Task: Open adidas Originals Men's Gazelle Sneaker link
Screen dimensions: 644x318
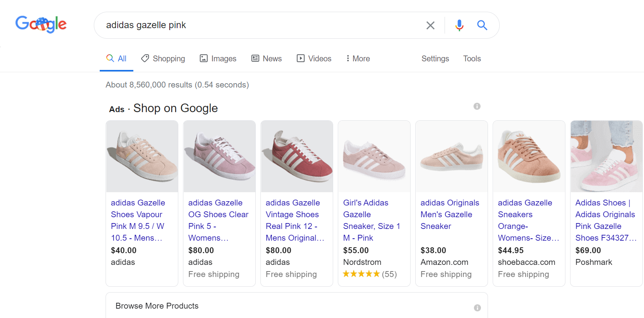Action: click(x=450, y=214)
